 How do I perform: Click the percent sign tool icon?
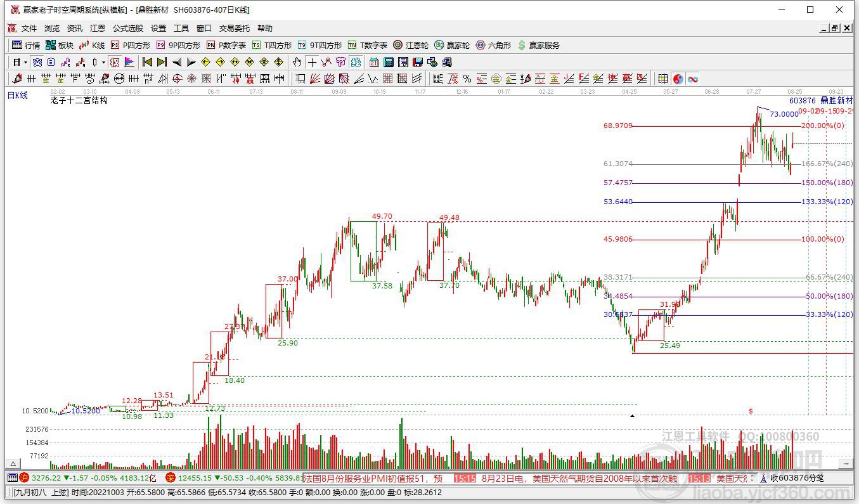[467, 79]
